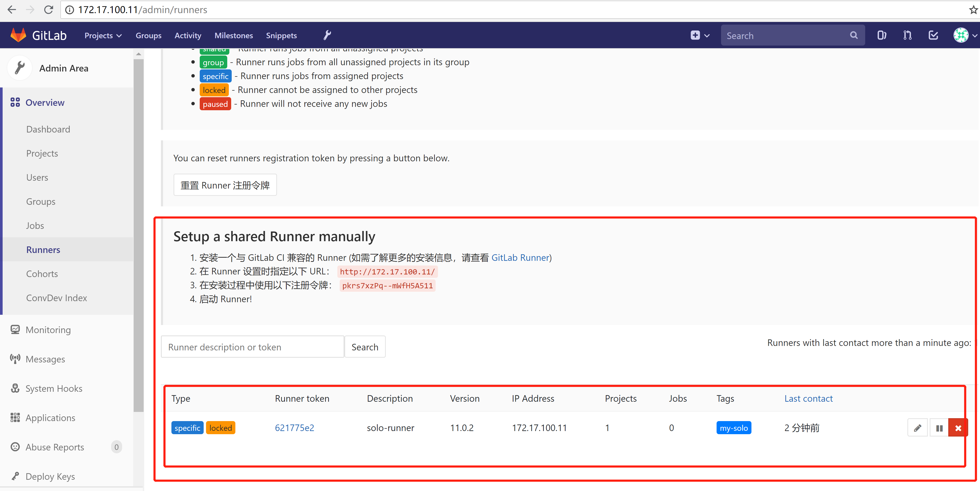
Task: Click the solo-runner description cell
Action: 390,428
